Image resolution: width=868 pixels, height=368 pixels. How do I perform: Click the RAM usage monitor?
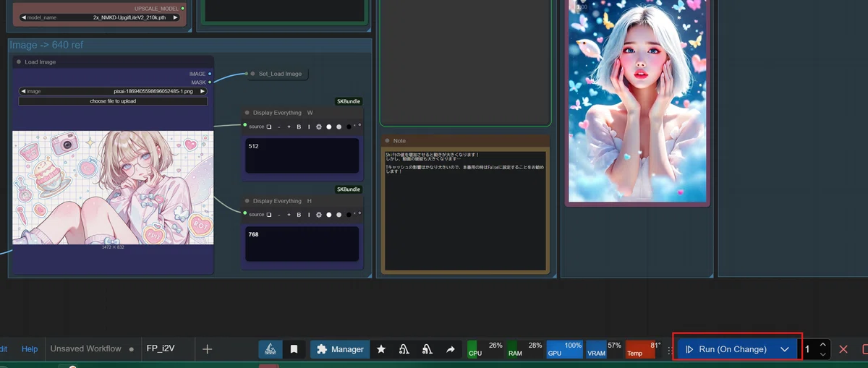[x=524, y=349]
